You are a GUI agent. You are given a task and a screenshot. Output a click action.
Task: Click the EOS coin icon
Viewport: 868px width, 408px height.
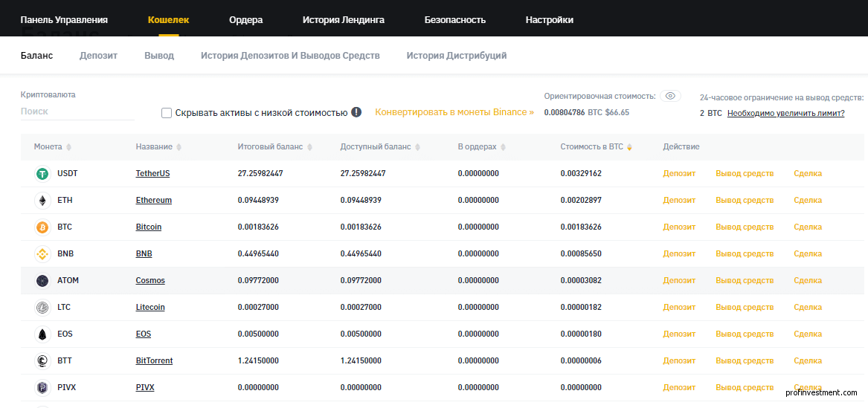pyautogui.click(x=42, y=334)
